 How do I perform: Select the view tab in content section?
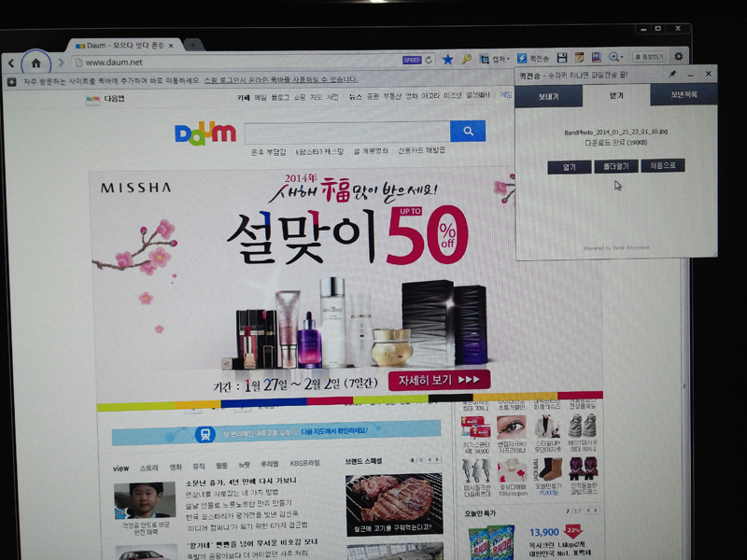[120, 469]
